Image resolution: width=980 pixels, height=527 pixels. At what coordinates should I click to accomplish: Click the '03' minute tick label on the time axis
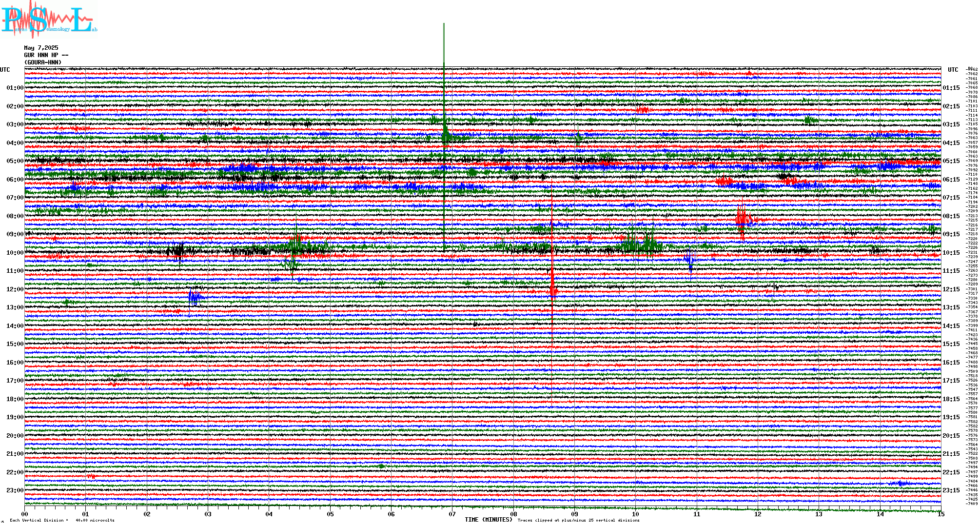[x=208, y=514]
